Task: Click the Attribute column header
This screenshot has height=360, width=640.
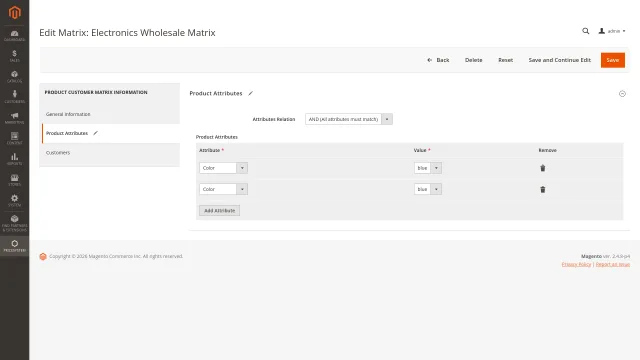Action: pos(211,150)
